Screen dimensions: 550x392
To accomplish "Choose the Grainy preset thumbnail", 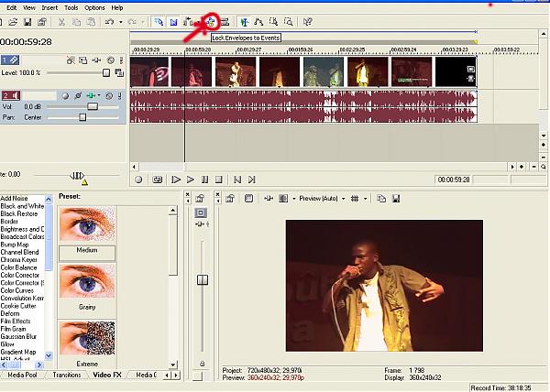I will [87, 281].
